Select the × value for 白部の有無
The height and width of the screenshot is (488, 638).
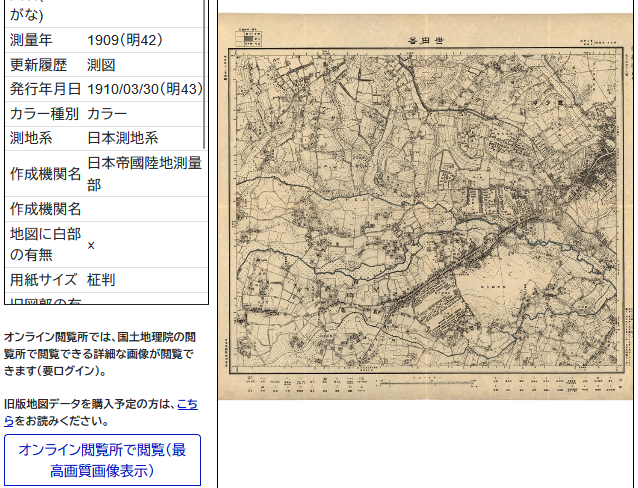(91, 245)
